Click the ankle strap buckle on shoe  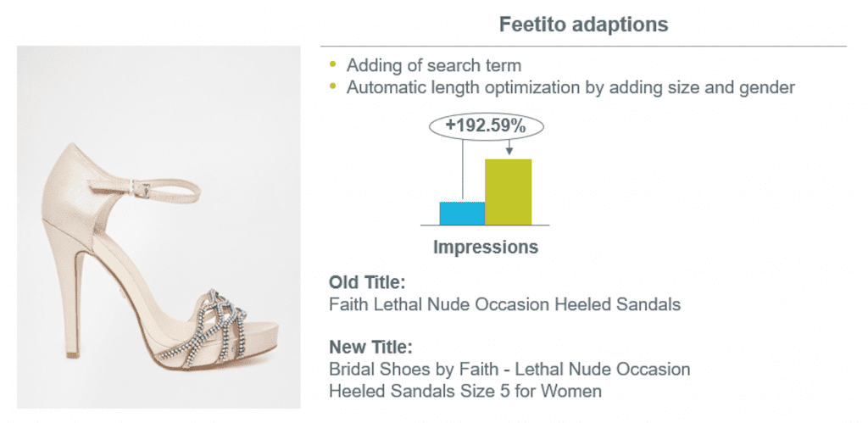[142, 190]
